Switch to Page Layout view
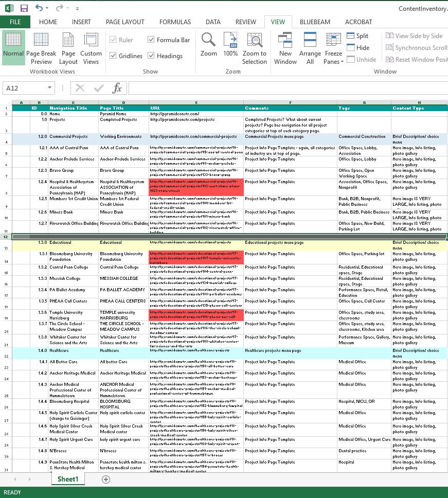The width and height of the screenshot is (448, 498). 68,48
